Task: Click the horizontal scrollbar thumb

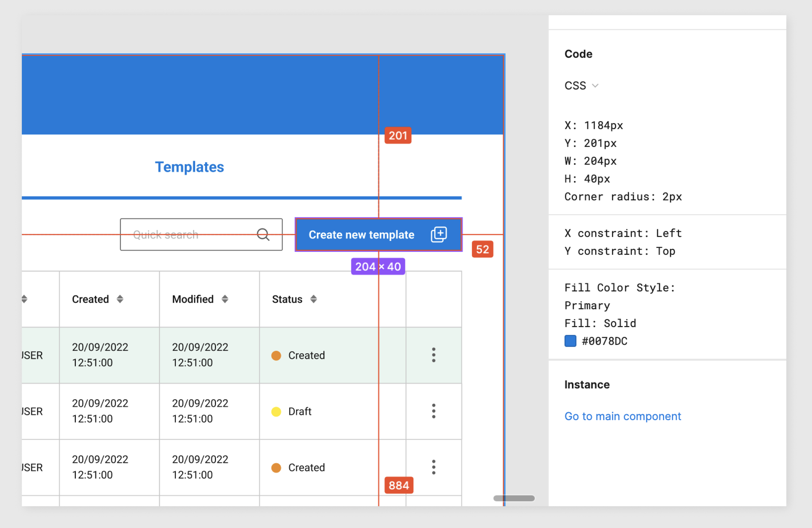Action: 514,498
